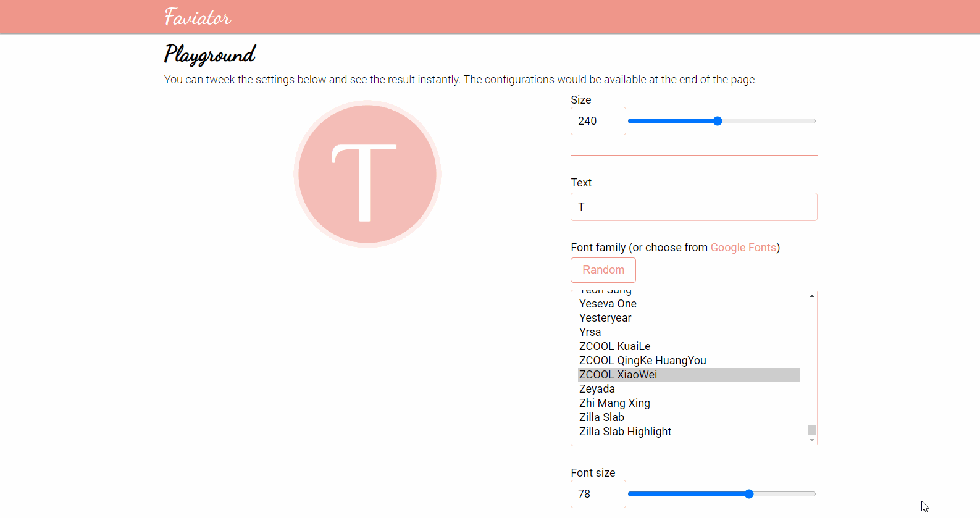Select Zeyada font in list
Screen dimensions: 980x518
(689, 389)
